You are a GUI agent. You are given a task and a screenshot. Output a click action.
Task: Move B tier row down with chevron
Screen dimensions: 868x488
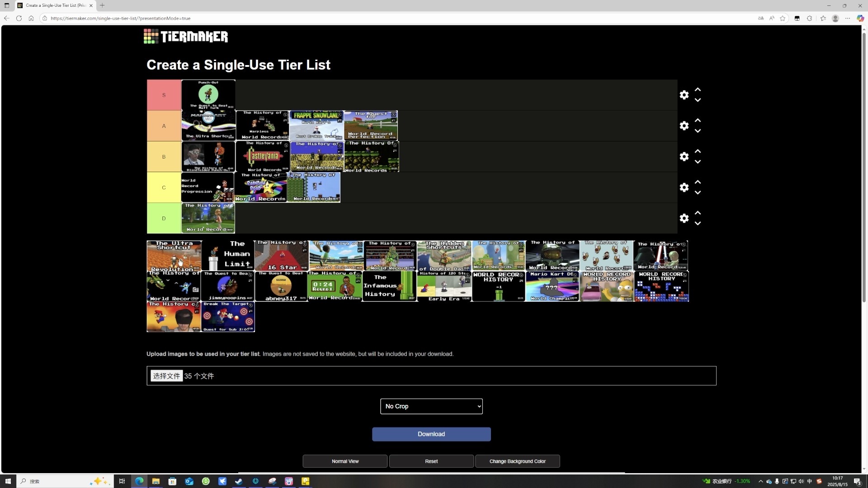[698, 161]
